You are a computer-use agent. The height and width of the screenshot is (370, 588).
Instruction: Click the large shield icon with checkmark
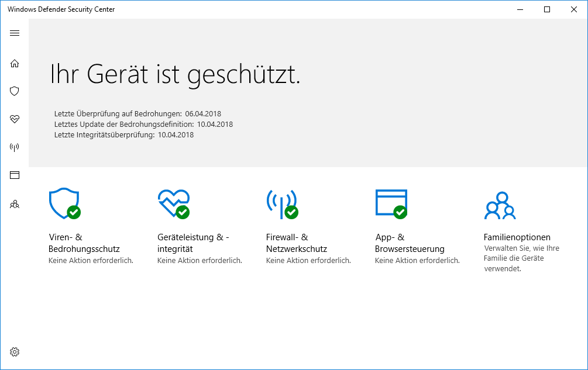pos(64,203)
